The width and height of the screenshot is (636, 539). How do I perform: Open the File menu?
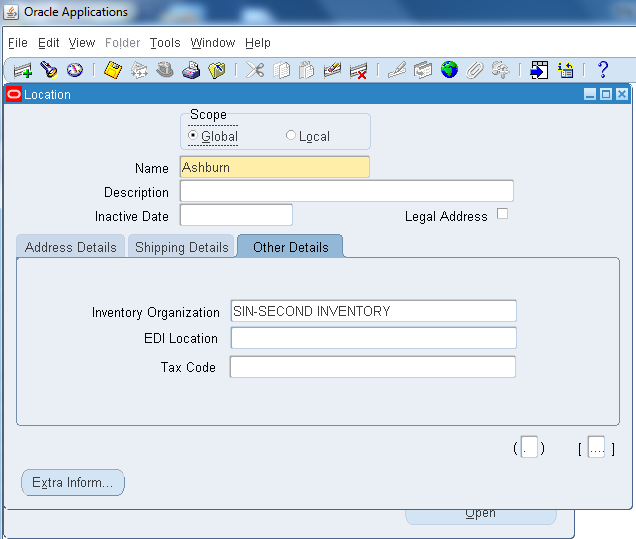[x=17, y=43]
